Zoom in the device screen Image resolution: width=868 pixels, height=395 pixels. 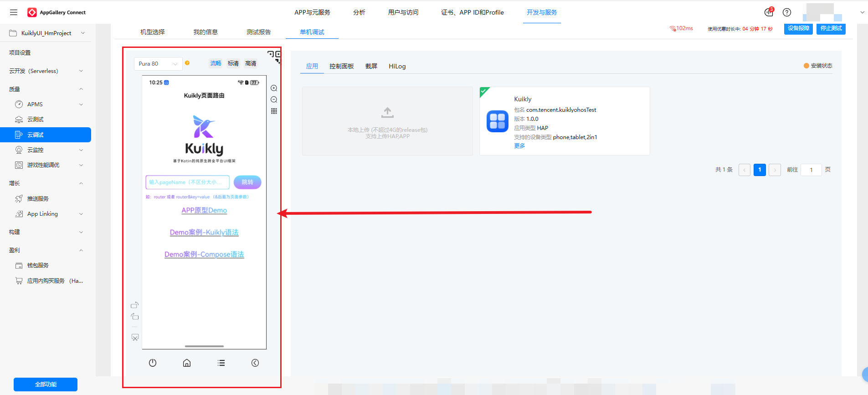tap(274, 88)
